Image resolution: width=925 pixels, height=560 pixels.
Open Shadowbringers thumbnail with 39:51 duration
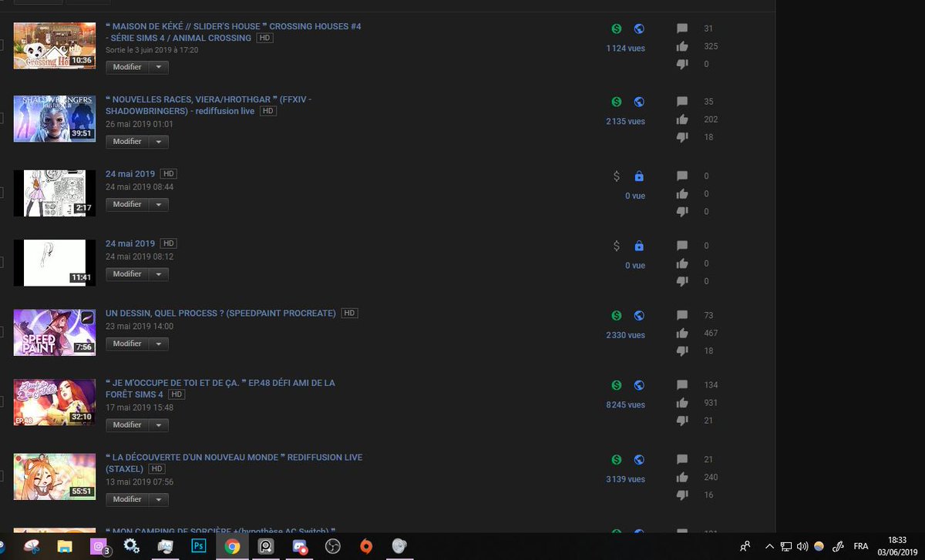pos(55,119)
